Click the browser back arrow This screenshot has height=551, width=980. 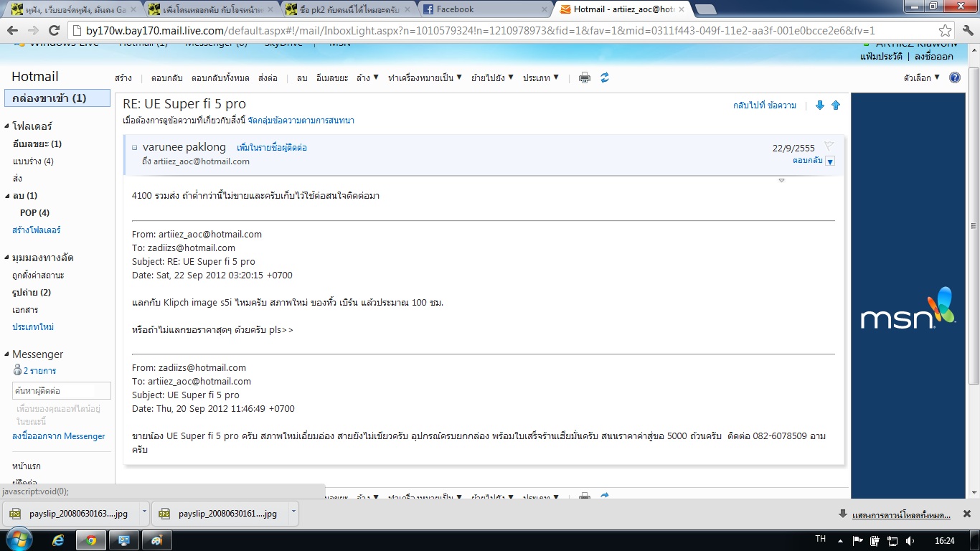(x=12, y=31)
